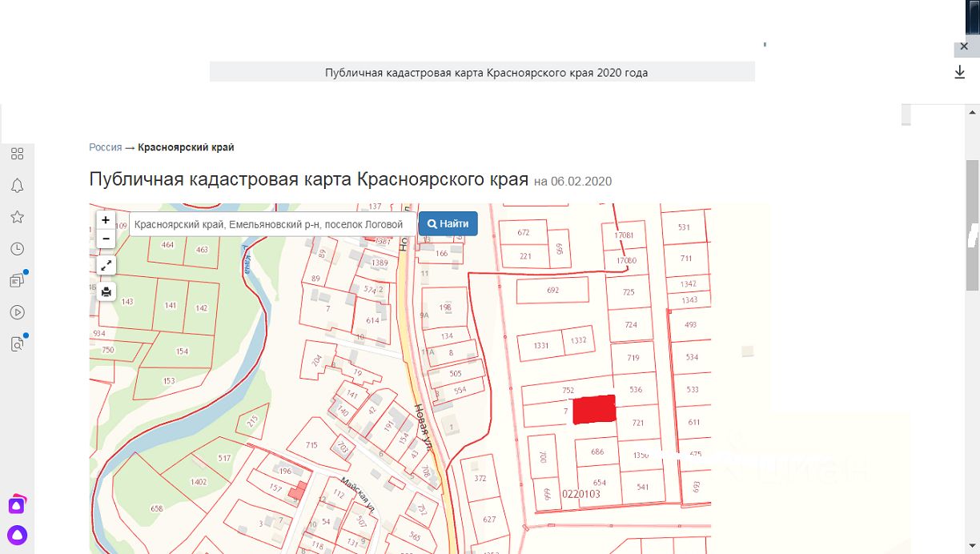Launch Alice assistant purple circle icon
Viewport: 980px width, 554px height.
click(17, 535)
